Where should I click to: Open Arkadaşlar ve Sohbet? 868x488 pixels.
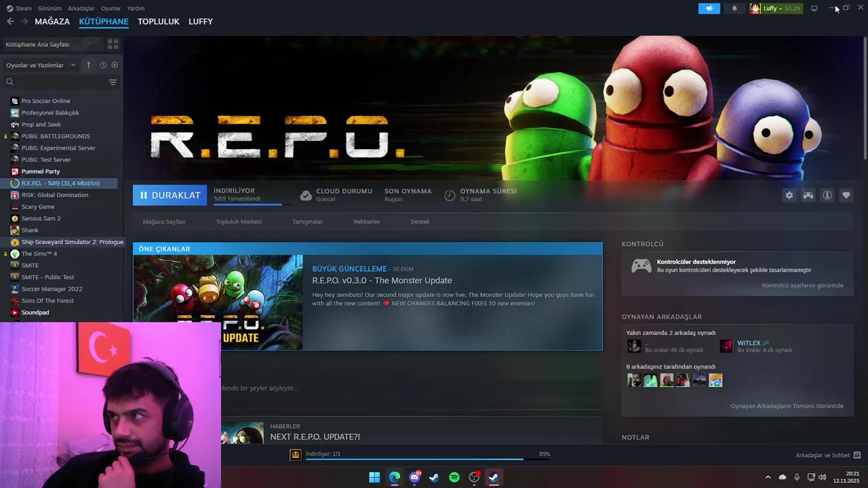click(x=828, y=455)
